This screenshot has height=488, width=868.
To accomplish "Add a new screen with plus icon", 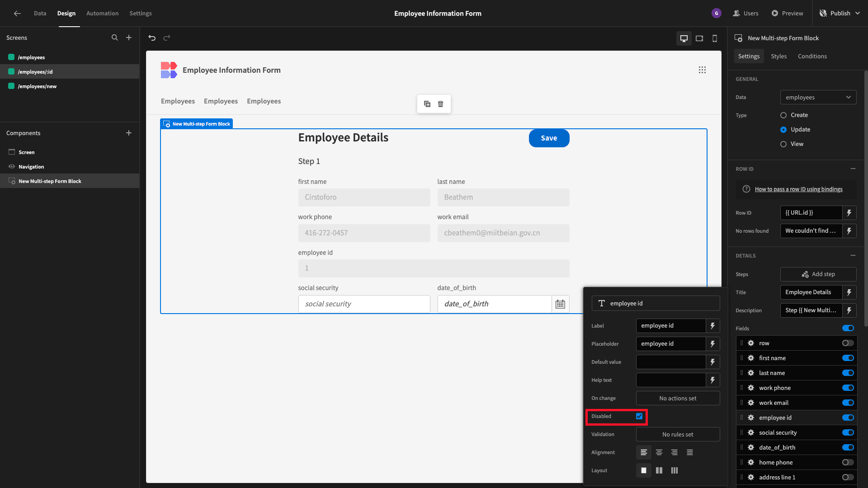I will 129,38.
